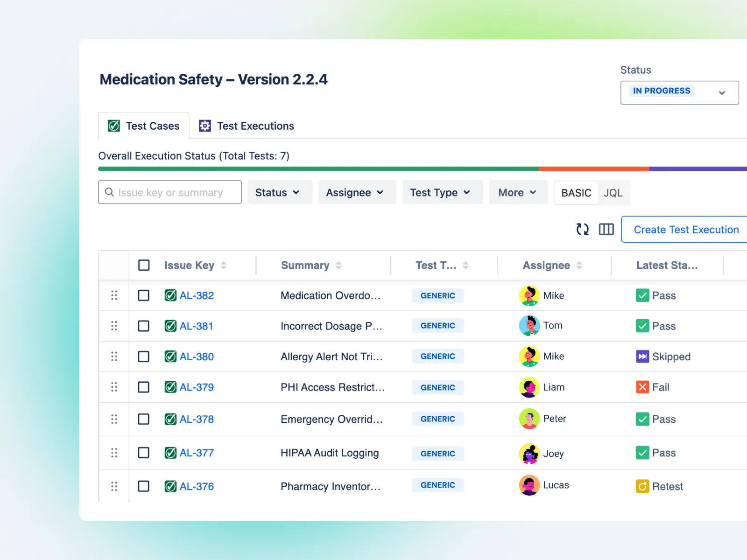Select the JQL search mode
This screenshot has height=560, width=747.
click(613, 193)
